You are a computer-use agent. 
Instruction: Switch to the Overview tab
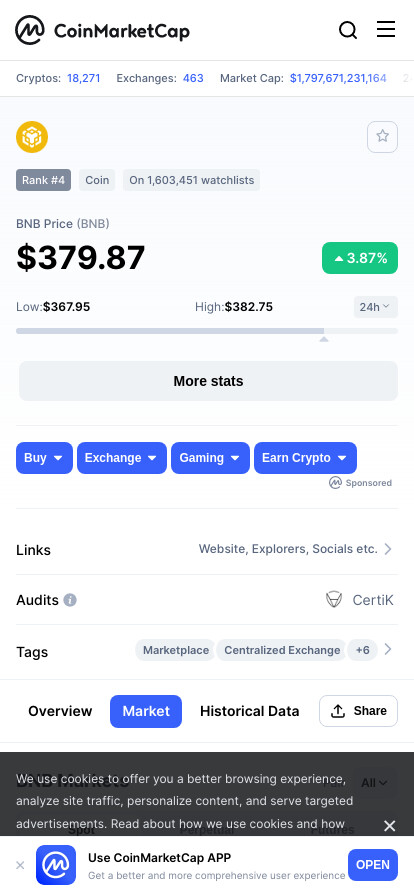click(60, 711)
